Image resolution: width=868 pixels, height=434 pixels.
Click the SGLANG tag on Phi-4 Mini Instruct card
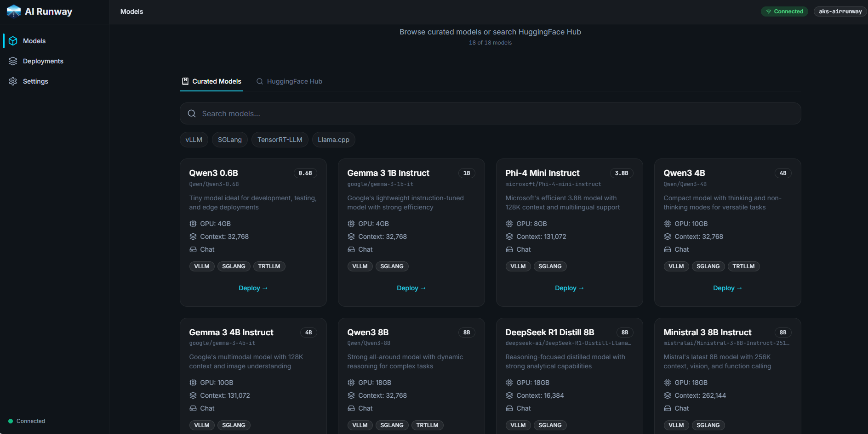550,266
